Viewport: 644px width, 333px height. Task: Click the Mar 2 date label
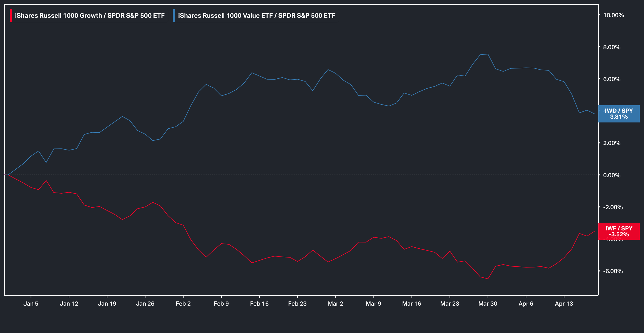tap(335, 304)
